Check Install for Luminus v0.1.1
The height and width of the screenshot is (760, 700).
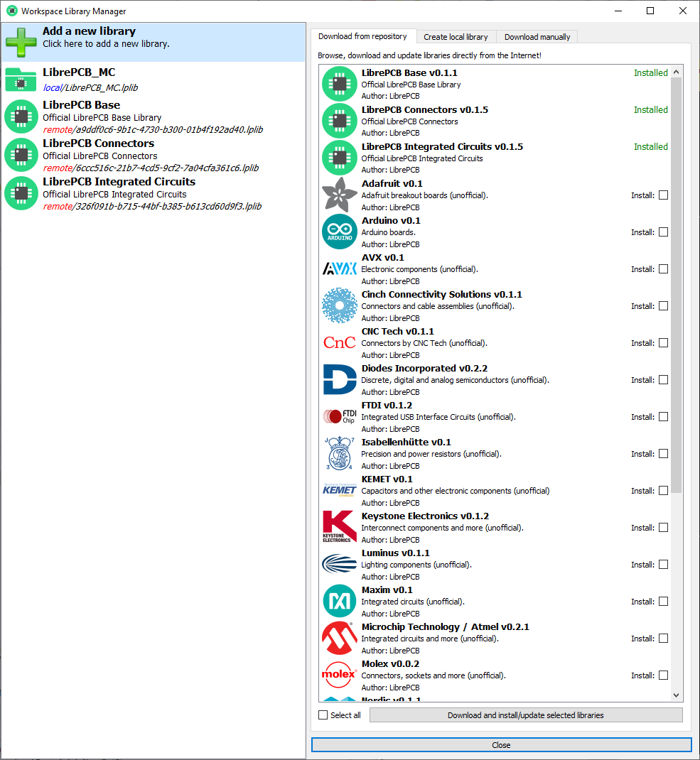tap(664, 564)
